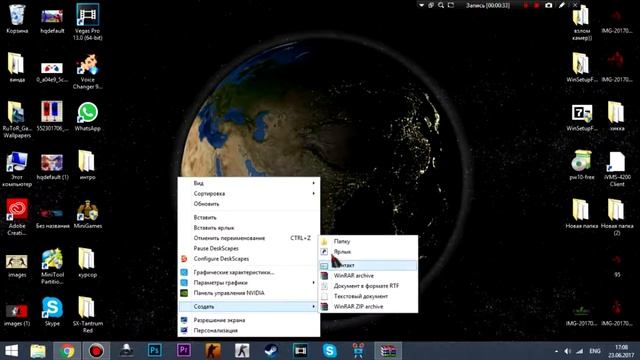
Task: Select the Adobe Creative Cloud desktop icon
Action: click(17, 217)
